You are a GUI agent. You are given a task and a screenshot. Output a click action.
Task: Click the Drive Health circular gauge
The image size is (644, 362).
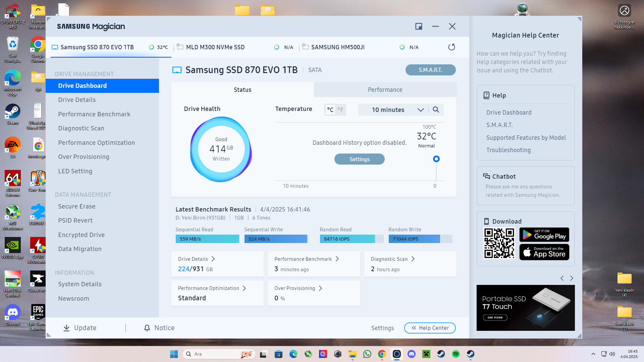(221, 149)
